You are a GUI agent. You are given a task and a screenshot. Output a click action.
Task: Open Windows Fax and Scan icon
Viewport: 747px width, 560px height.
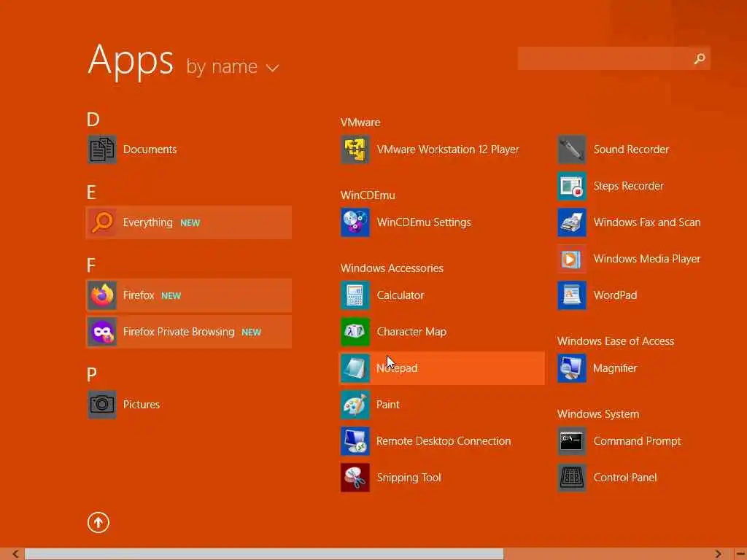[572, 222]
